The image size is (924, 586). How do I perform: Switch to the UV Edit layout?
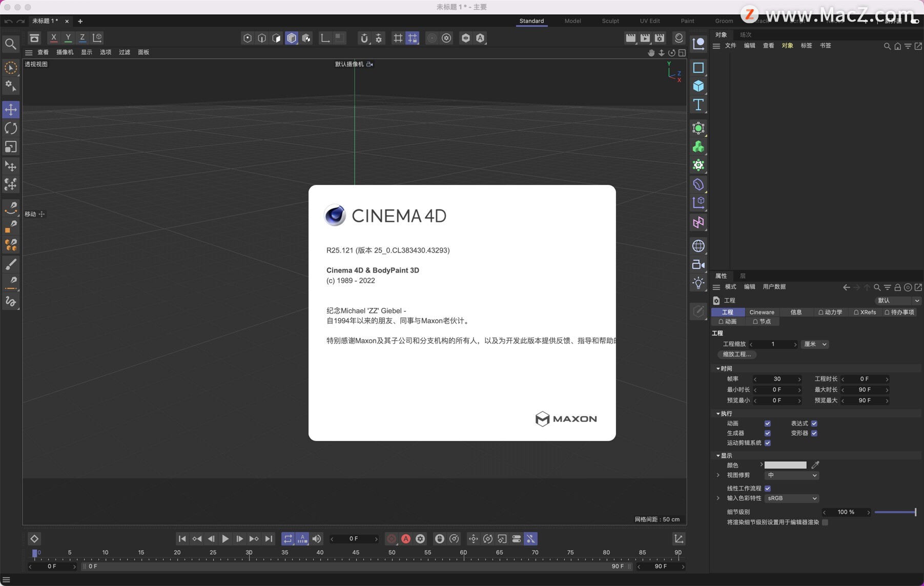(x=650, y=21)
